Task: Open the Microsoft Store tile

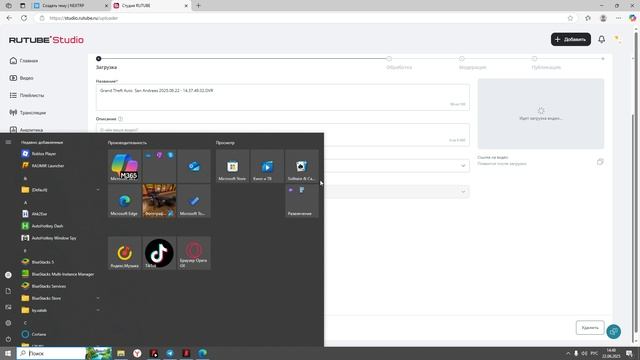Action: click(232, 166)
